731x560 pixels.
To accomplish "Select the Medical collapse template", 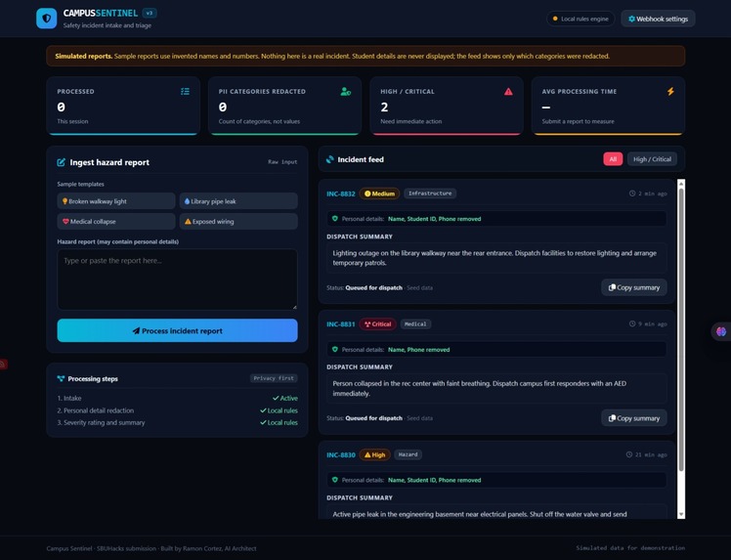I will tap(116, 222).
